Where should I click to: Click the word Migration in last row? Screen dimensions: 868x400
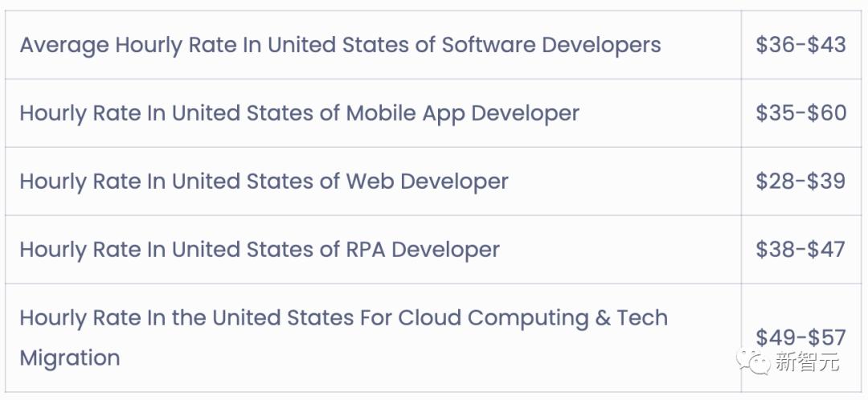pos(70,358)
